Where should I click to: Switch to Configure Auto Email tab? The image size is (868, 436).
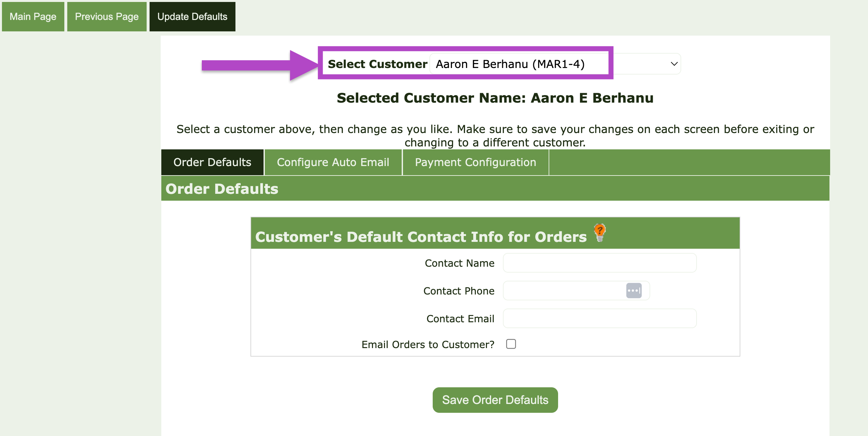click(x=332, y=162)
